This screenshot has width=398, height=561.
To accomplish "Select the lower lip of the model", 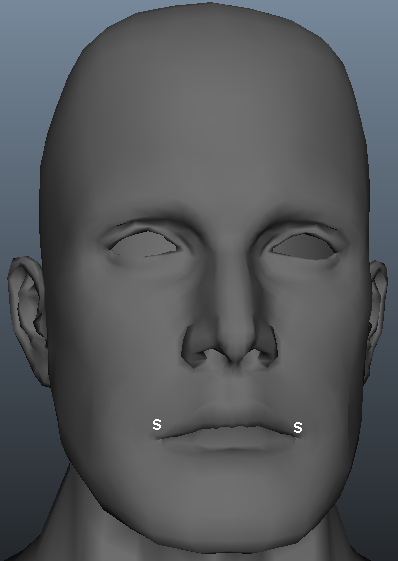I will 229,439.
